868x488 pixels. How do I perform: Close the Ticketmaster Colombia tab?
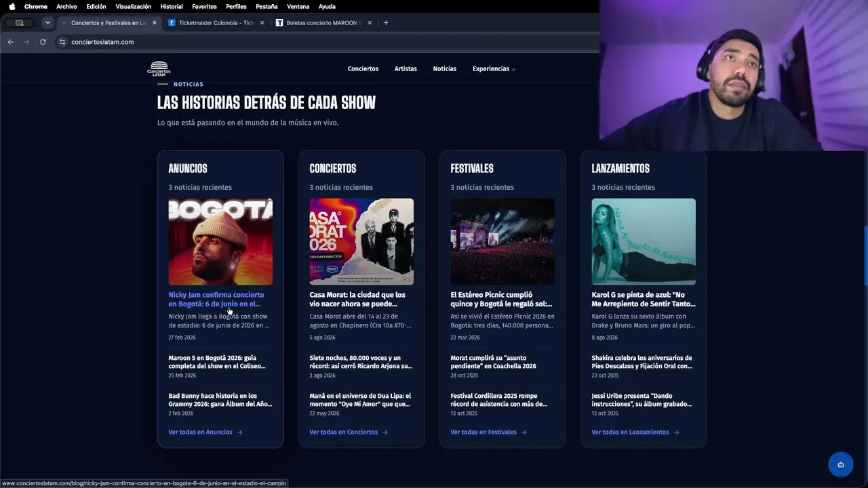262,22
